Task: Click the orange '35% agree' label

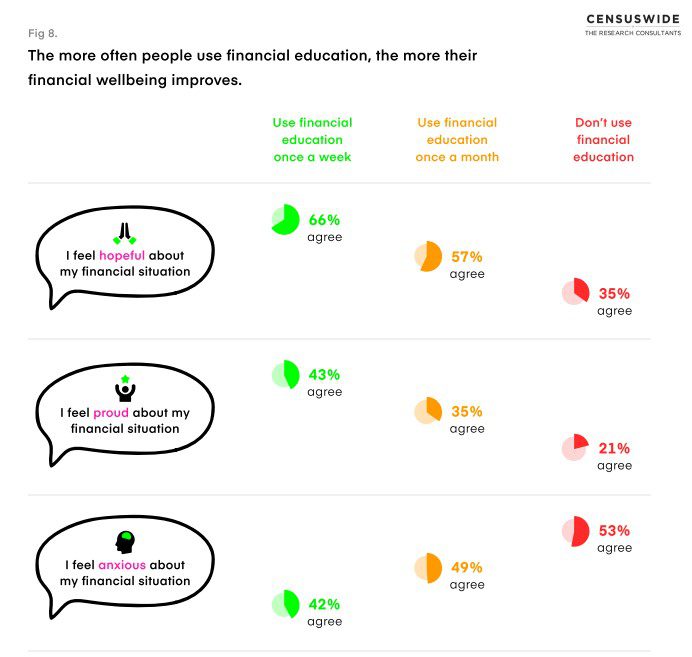Action: [x=467, y=419]
